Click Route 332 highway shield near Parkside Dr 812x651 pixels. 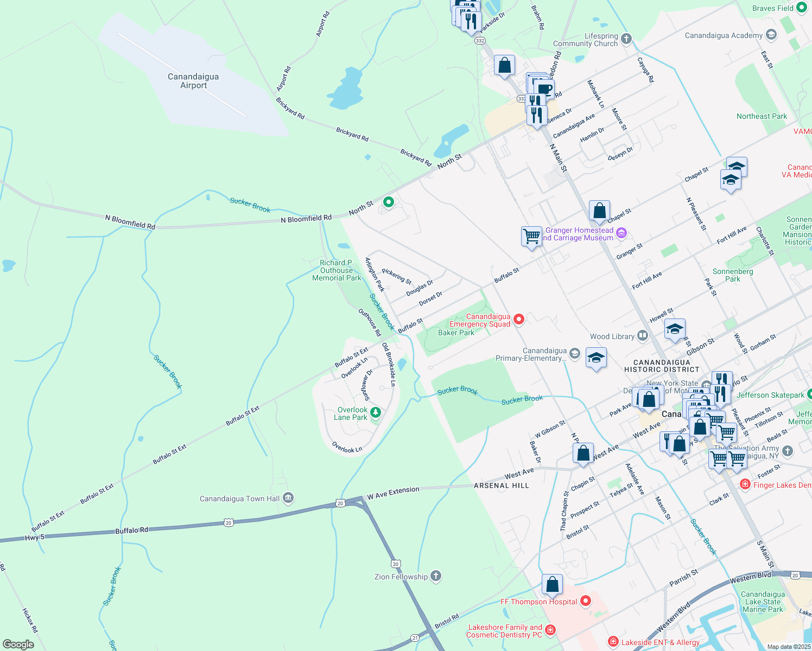(479, 41)
